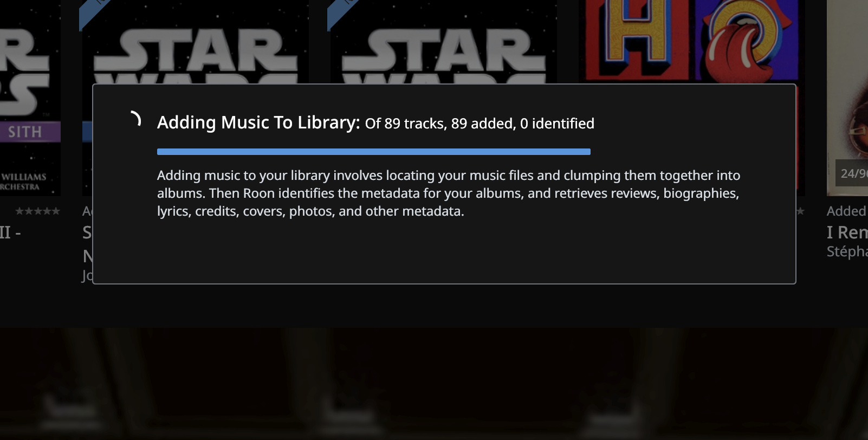Click the blue library import progress bar
This screenshot has width=868, height=440.
pos(374,152)
